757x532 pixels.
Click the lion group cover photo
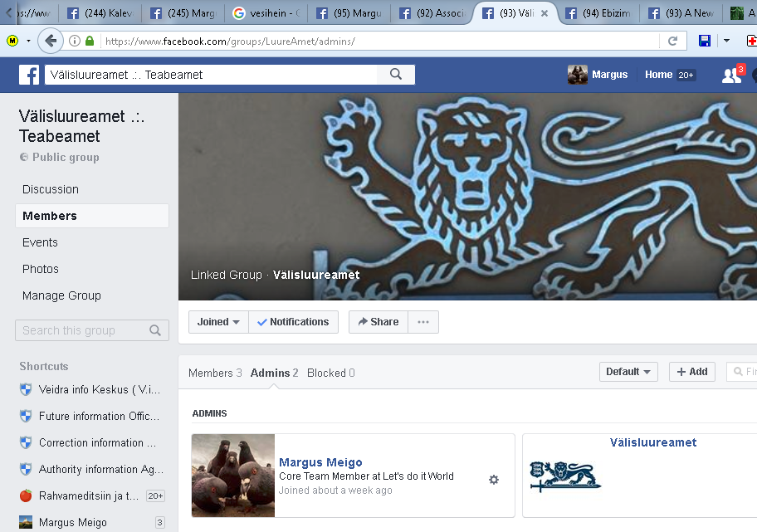pos(468,196)
